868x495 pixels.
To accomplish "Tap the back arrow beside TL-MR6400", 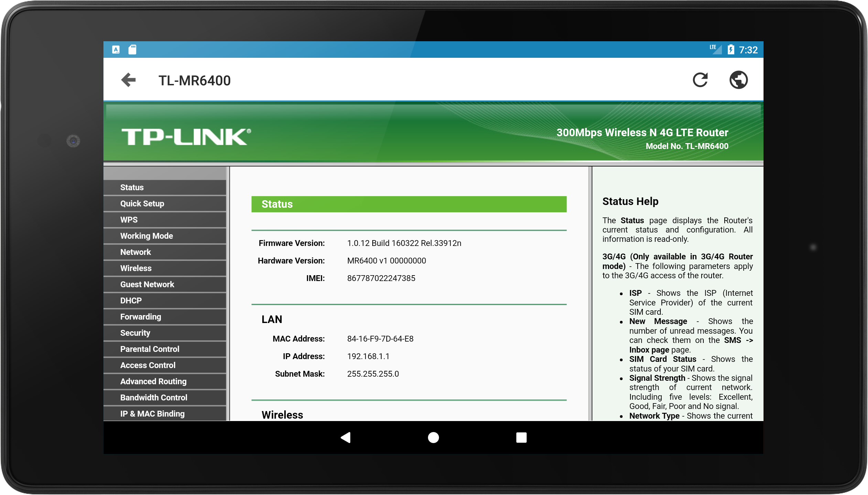I will 129,80.
